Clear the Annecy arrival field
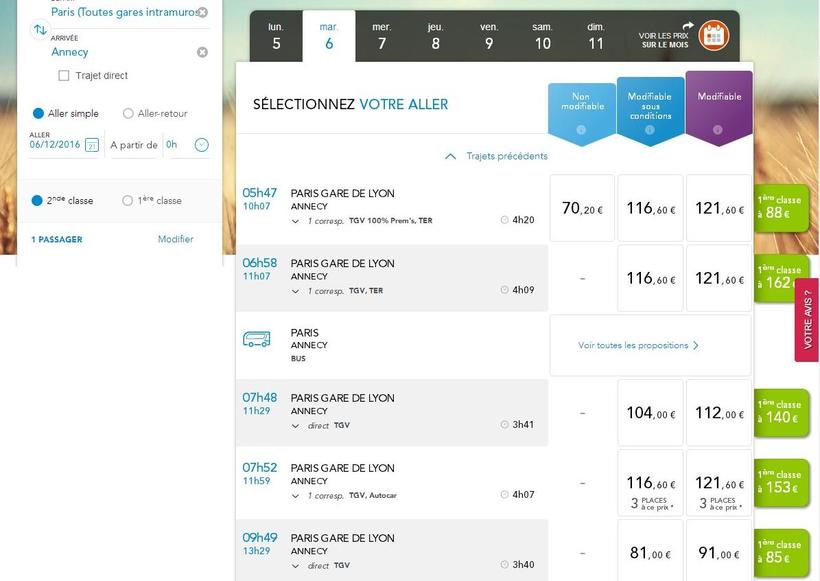 click(202, 52)
